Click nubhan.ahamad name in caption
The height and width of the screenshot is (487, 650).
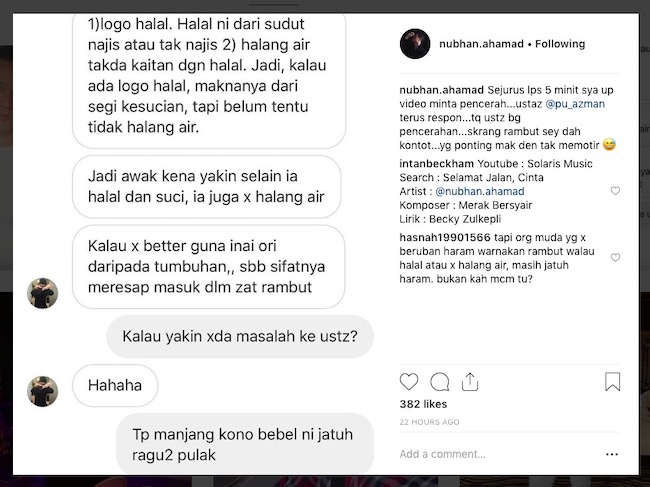(441, 90)
